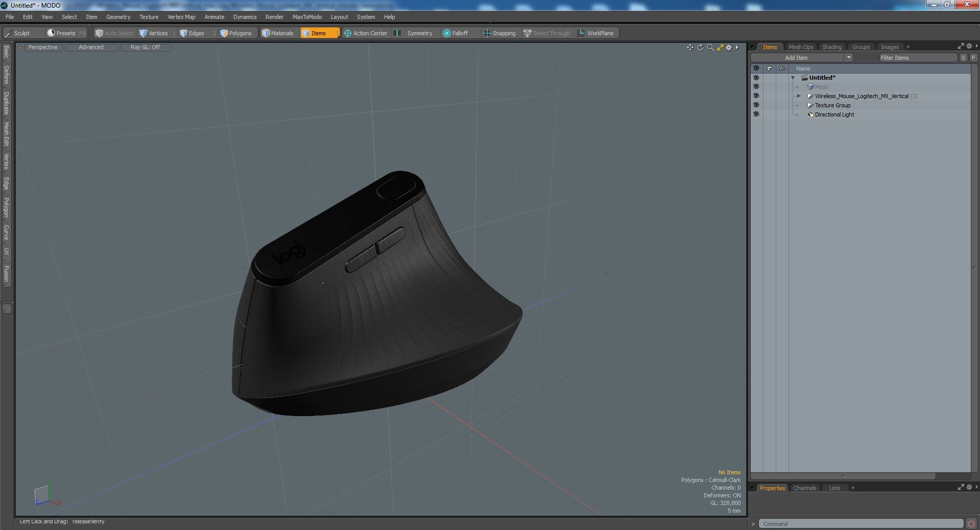980x530 pixels.
Task: Click the S filter button
Action: tap(963, 58)
